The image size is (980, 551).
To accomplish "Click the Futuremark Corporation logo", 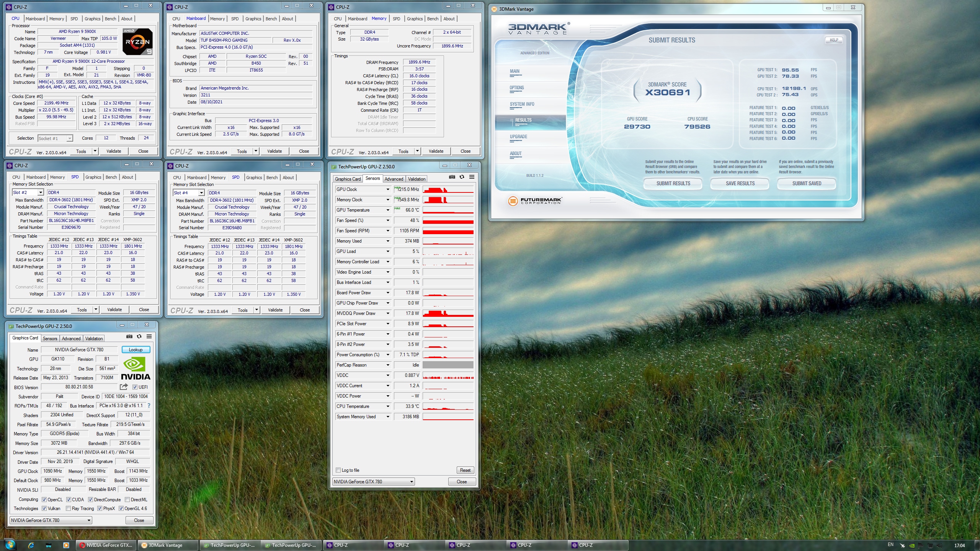I will (x=535, y=201).
